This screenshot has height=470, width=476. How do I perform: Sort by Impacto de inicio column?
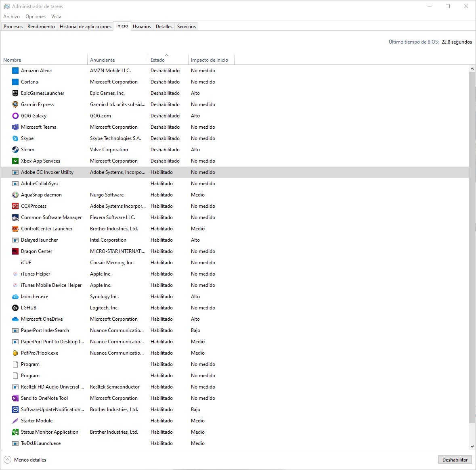pos(209,60)
